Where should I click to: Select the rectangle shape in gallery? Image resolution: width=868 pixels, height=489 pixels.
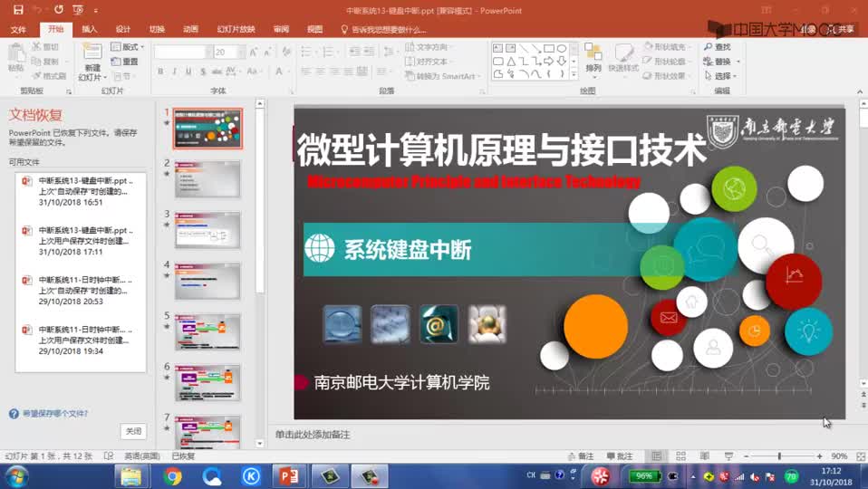click(548, 48)
